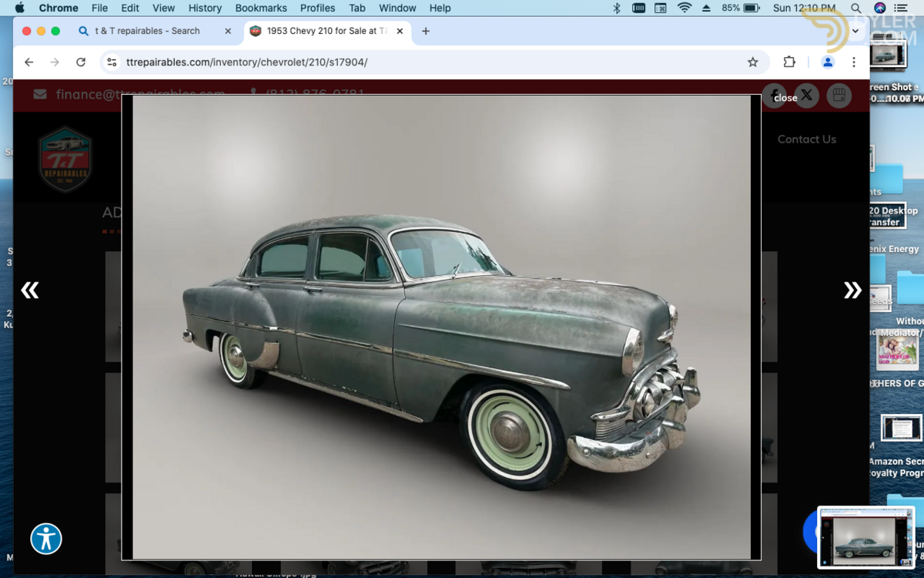Open the Help menu
Screen dimensions: 924x578
pyautogui.click(x=440, y=8)
